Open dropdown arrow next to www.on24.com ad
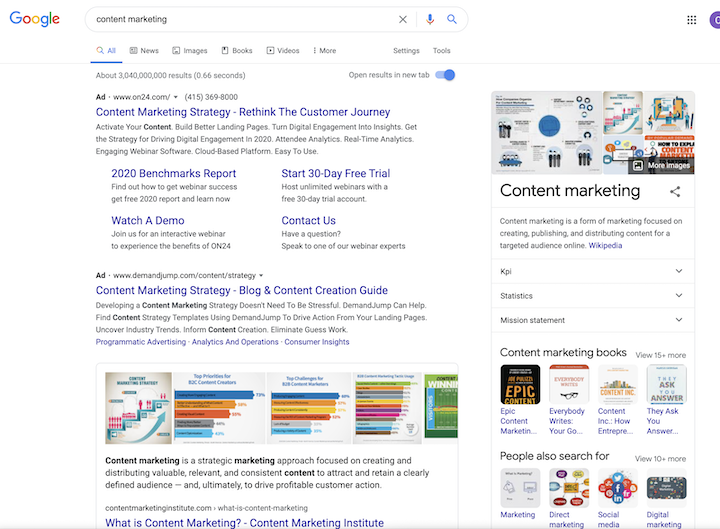This screenshot has width=720, height=529. click(176, 97)
